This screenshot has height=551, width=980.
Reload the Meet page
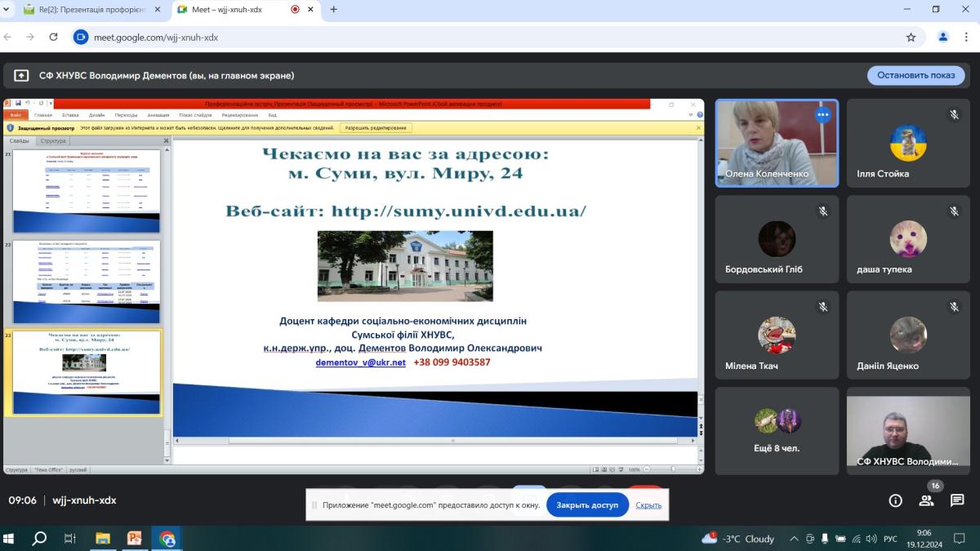tap(54, 37)
